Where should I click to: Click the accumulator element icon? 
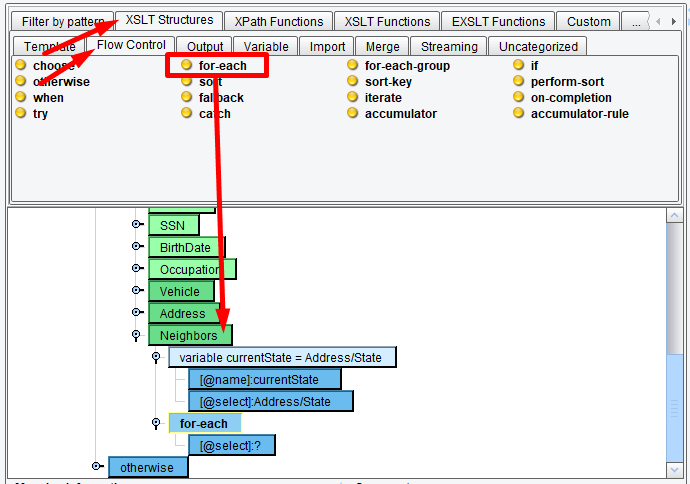[x=353, y=114]
